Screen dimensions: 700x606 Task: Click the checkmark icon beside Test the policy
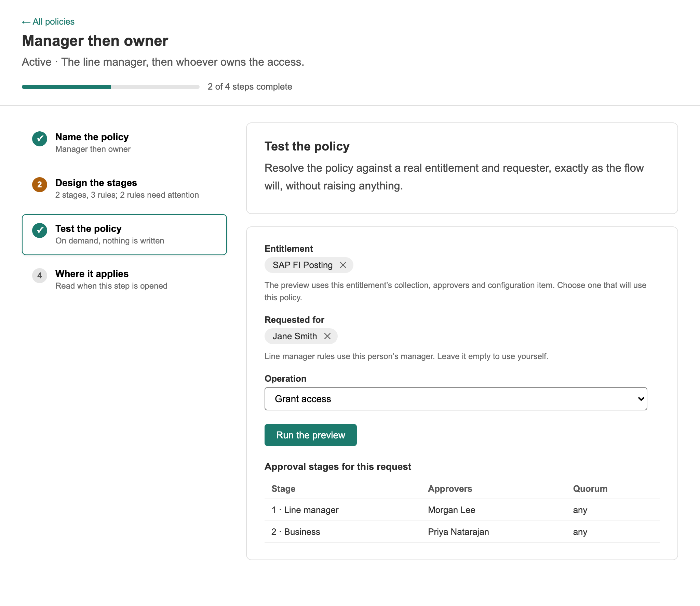point(40,230)
